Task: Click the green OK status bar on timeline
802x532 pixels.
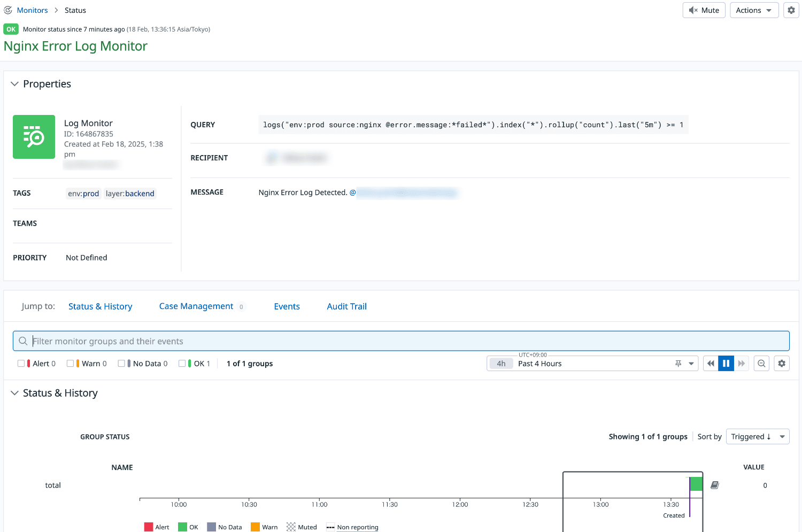Action: tap(696, 484)
